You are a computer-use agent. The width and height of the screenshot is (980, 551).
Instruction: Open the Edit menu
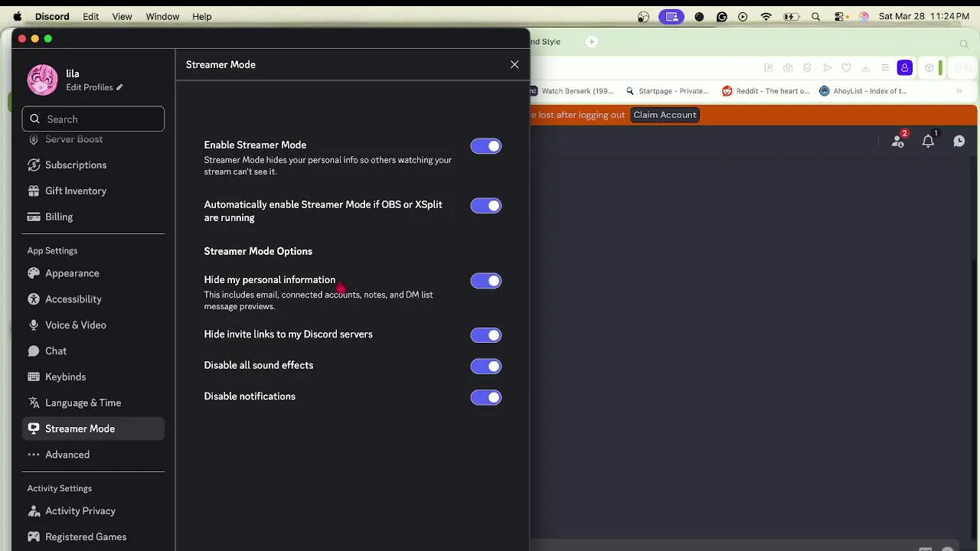(91, 16)
